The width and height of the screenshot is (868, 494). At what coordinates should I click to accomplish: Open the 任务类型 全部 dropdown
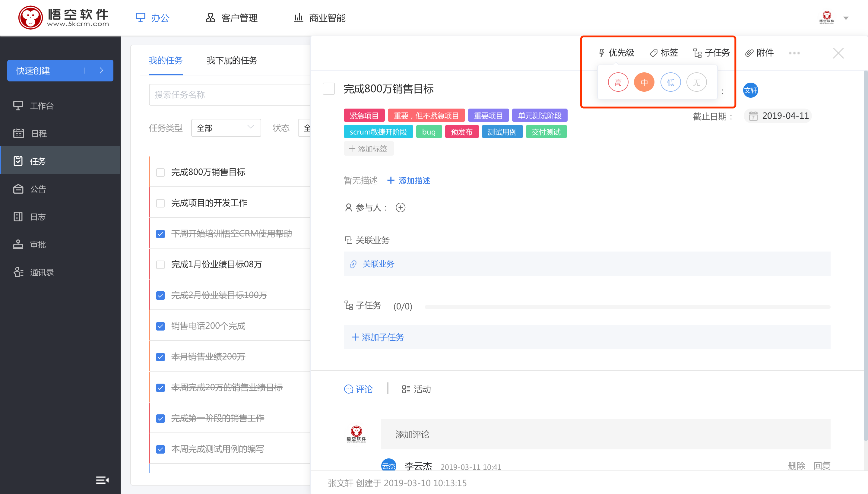point(226,128)
